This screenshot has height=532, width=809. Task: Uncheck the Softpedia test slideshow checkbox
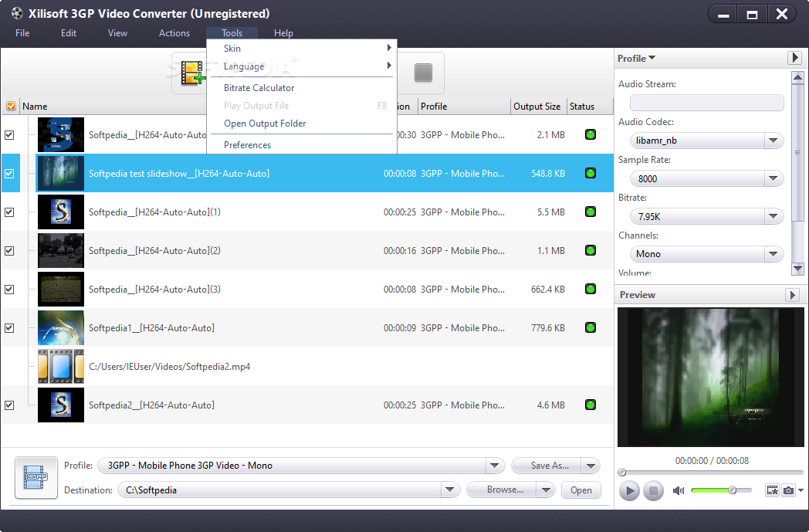[x=9, y=174]
